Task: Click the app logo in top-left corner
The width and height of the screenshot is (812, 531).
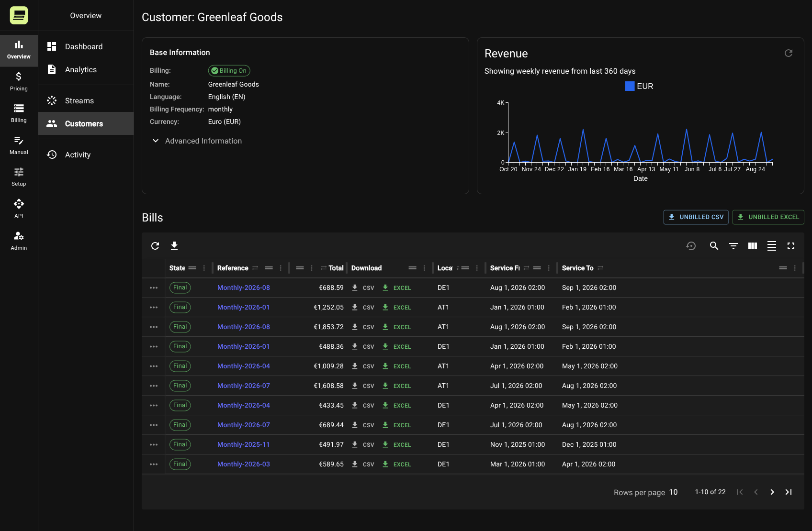Action: point(19,15)
